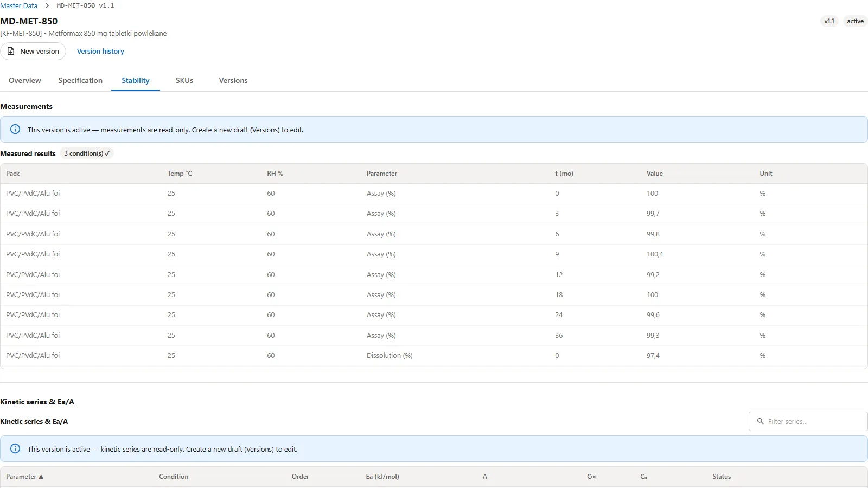Click the Value column header
This screenshot has width=868, height=488.
(655, 174)
